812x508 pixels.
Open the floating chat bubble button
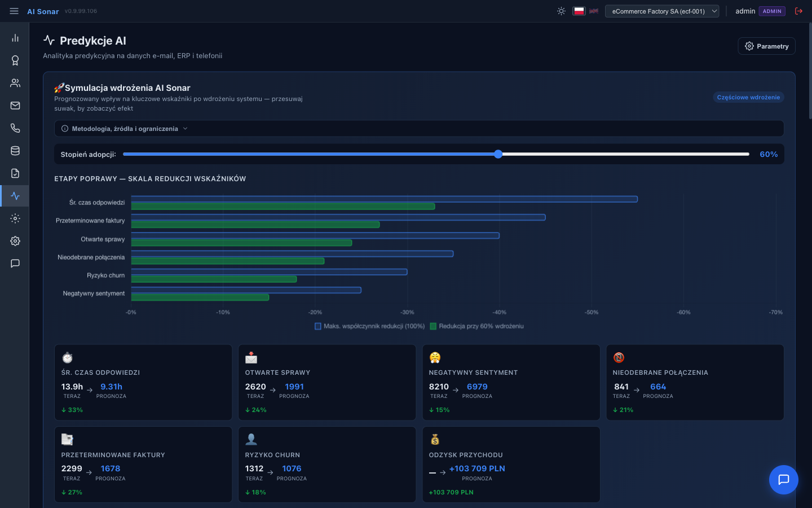coord(783,480)
